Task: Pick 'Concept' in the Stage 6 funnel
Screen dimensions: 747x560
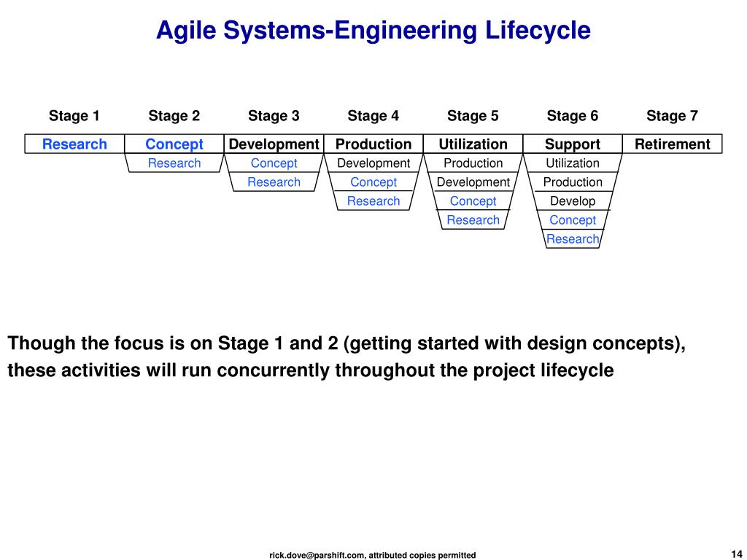Action: point(573,220)
